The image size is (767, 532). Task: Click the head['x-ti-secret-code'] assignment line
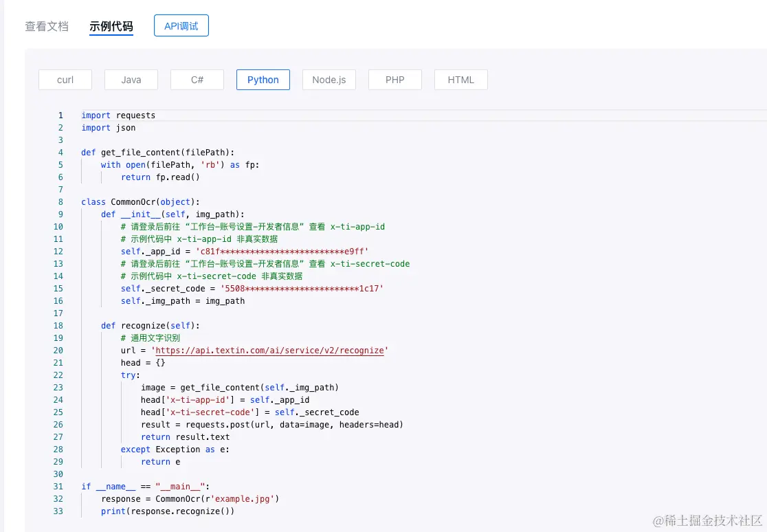pyautogui.click(x=250, y=412)
